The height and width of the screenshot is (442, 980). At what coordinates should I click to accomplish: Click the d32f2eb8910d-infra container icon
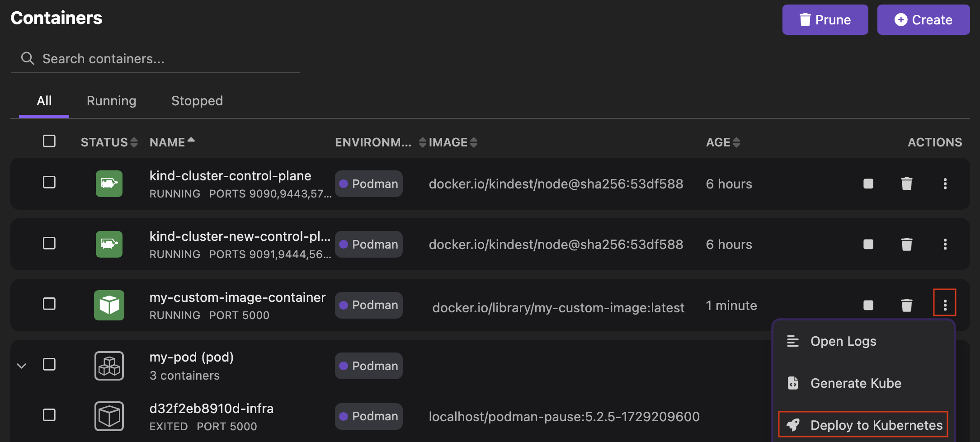tap(108, 416)
